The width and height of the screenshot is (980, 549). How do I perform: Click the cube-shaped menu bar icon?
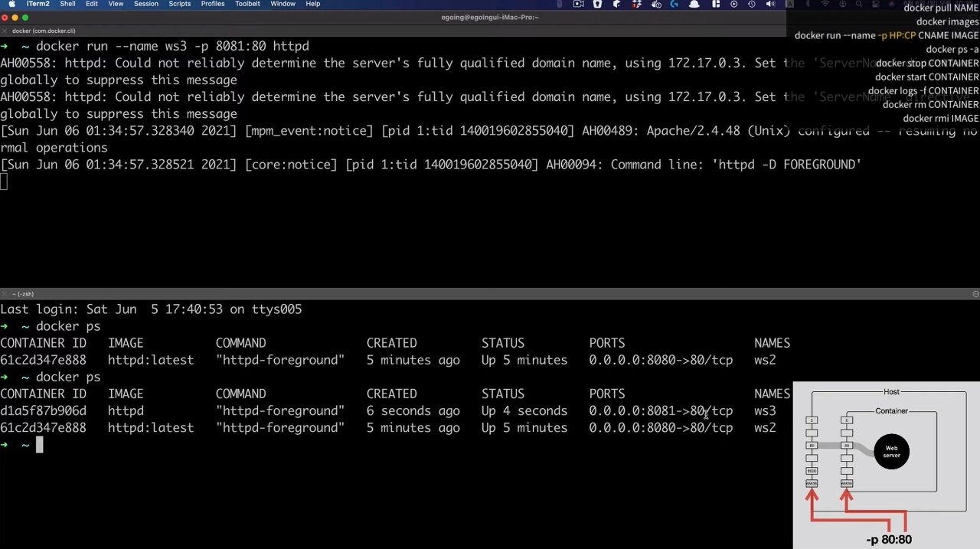pyautogui.click(x=617, y=4)
